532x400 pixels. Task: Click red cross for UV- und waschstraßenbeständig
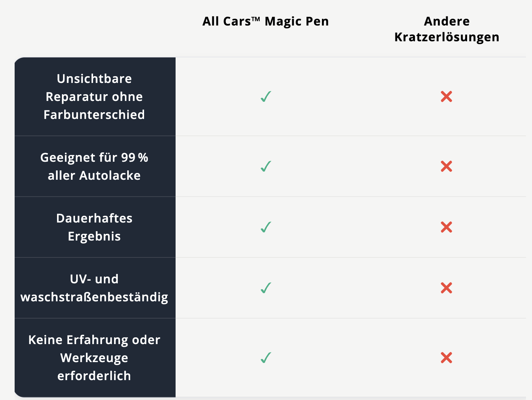pos(446,288)
